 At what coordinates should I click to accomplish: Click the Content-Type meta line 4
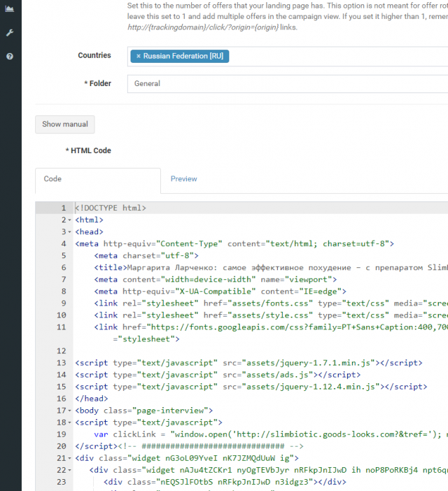click(x=234, y=243)
